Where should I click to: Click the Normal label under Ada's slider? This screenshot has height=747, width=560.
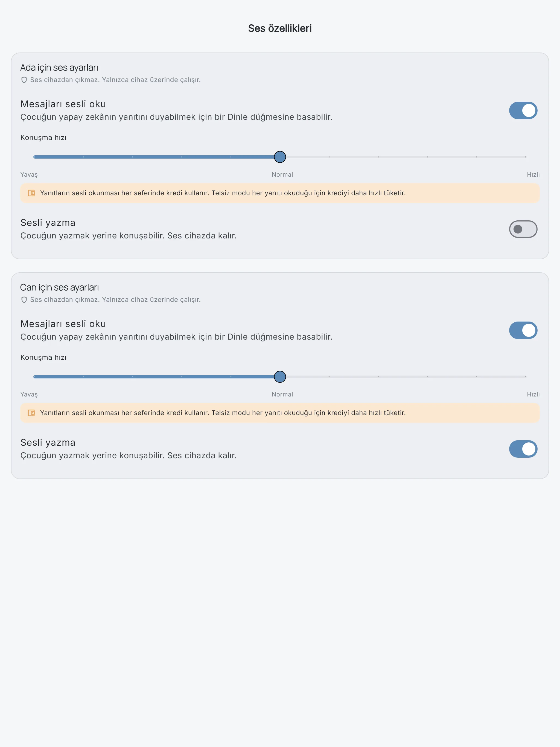282,175
